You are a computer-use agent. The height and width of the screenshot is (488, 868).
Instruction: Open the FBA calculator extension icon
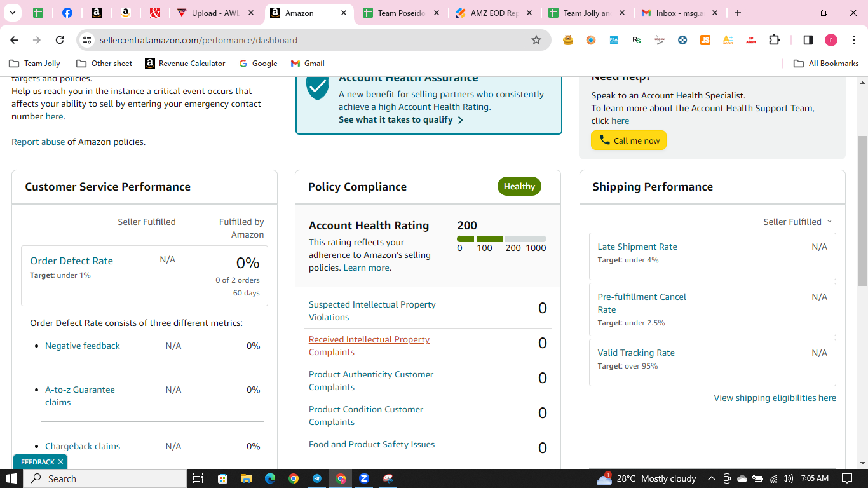[x=614, y=40]
